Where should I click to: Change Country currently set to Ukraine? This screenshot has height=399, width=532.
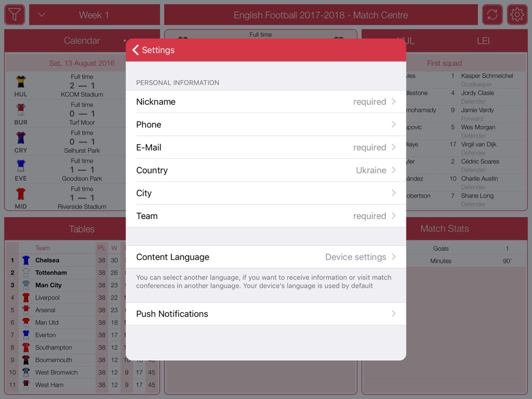tap(371, 170)
